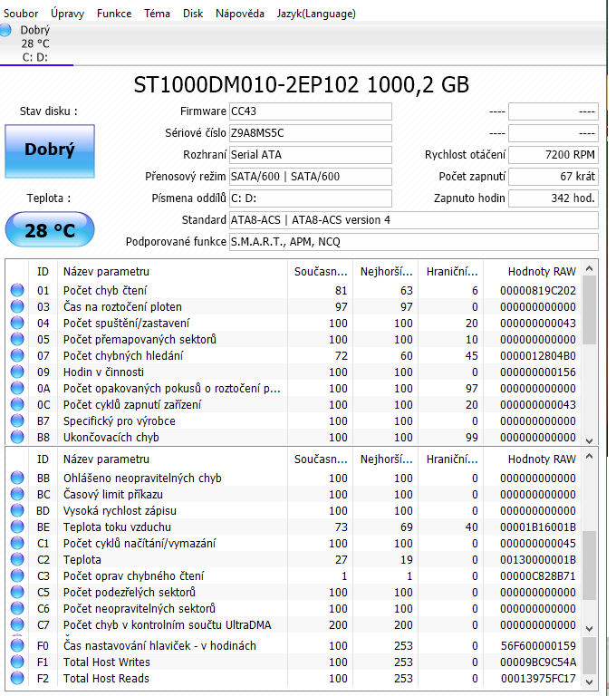Click scroll-down arrow beside Total Host Reads row
The height and width of the screenshot is (696, 616).
[590, 682]
